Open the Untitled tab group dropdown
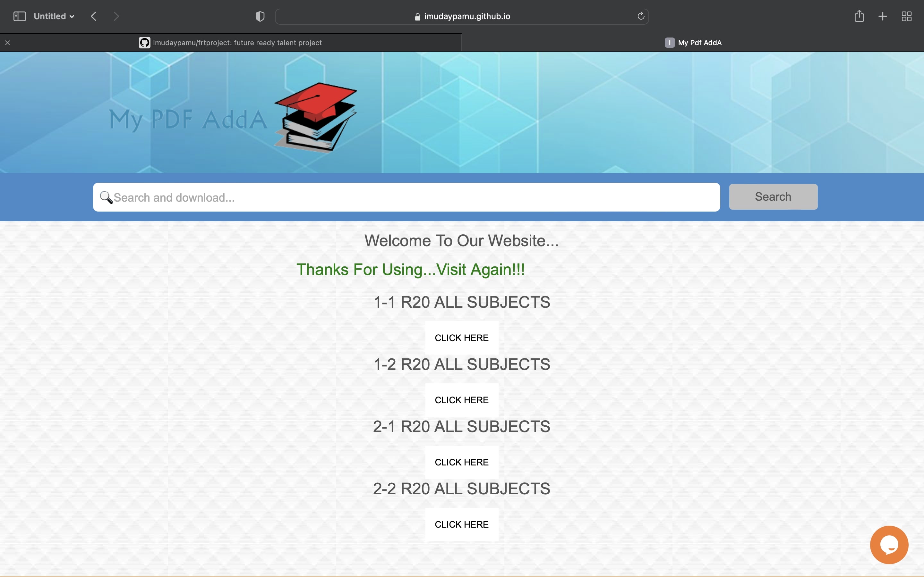The height and width of the screenshot is (577, 924). point(54,16)
